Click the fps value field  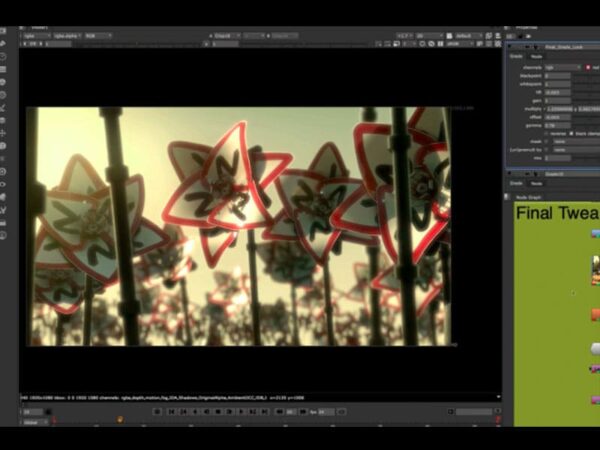click(x=326, y=412)
